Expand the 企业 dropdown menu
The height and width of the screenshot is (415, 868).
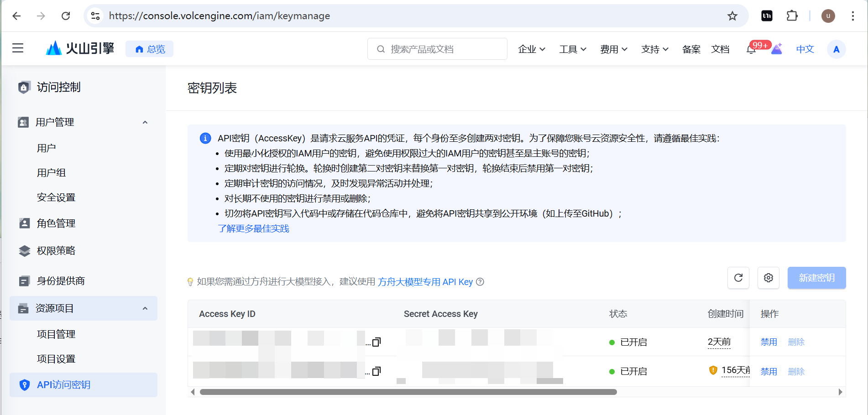pyautogui.click(x=532, y=49)
